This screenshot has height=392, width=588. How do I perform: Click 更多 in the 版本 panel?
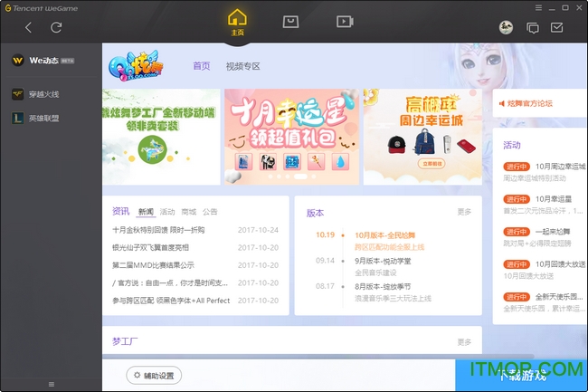464,212
